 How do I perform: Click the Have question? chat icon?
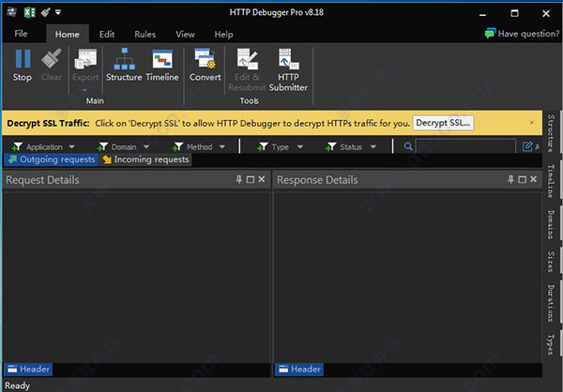click(490, 34)
